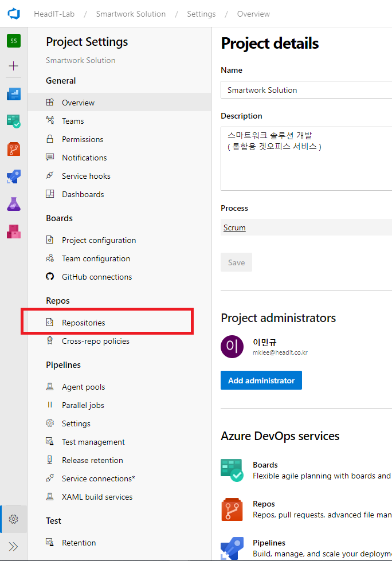The width and height of the screenshot is (392, 561).
Task: Click the Service hooks plug icon
Action: (50, 175)
